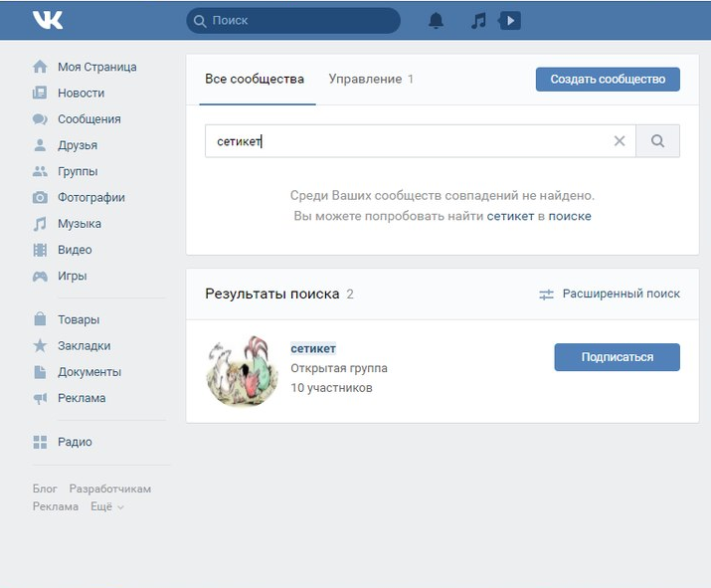Screen dimensions: 711x588
Task: Open the сетикет group title link
Action: point(313,348)
